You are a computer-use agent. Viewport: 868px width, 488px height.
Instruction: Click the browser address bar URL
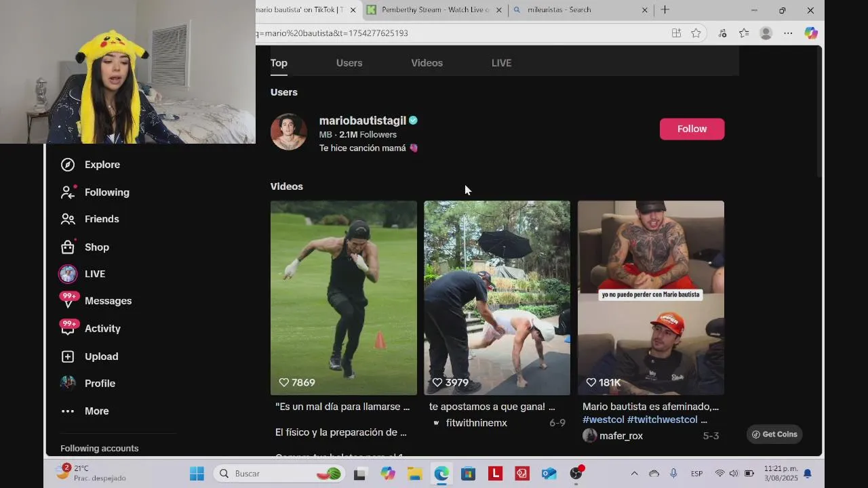[x=332, y=33]
